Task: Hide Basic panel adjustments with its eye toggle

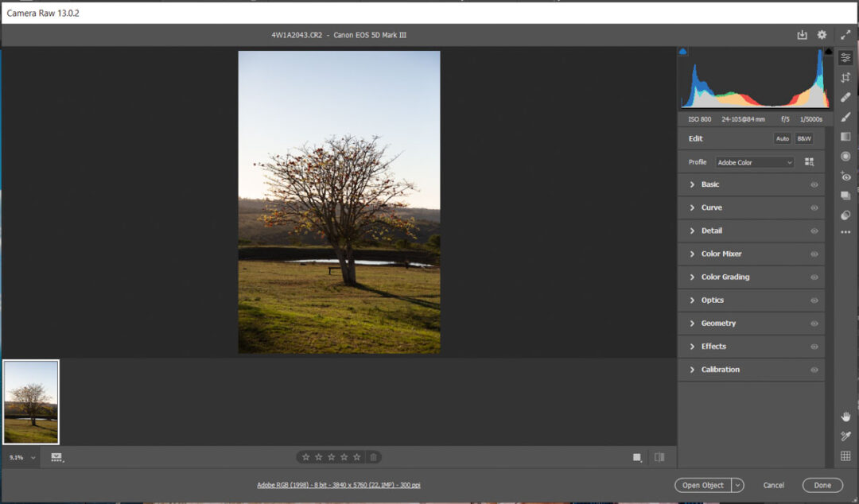Action: coord(814,184)
